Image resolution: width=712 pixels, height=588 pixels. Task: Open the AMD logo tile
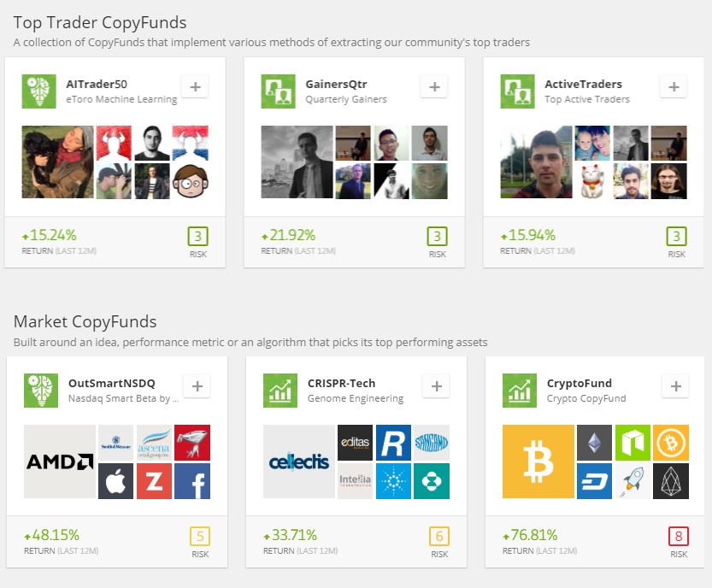[60, 462]
